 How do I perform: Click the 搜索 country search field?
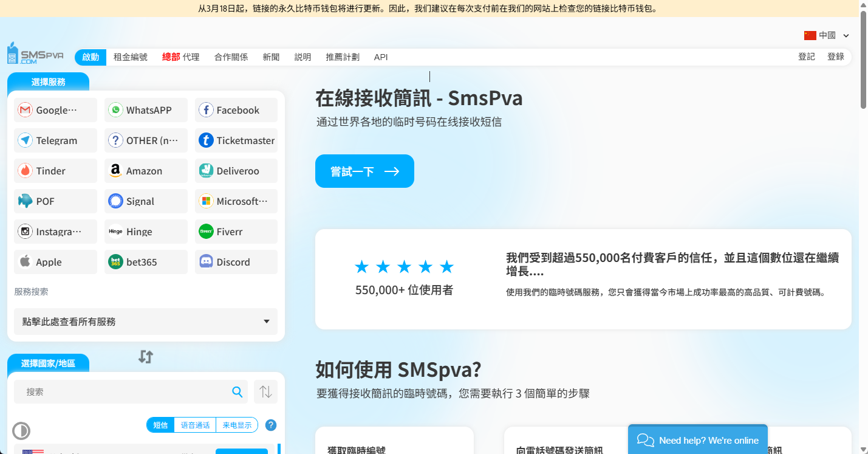point(125,392)
